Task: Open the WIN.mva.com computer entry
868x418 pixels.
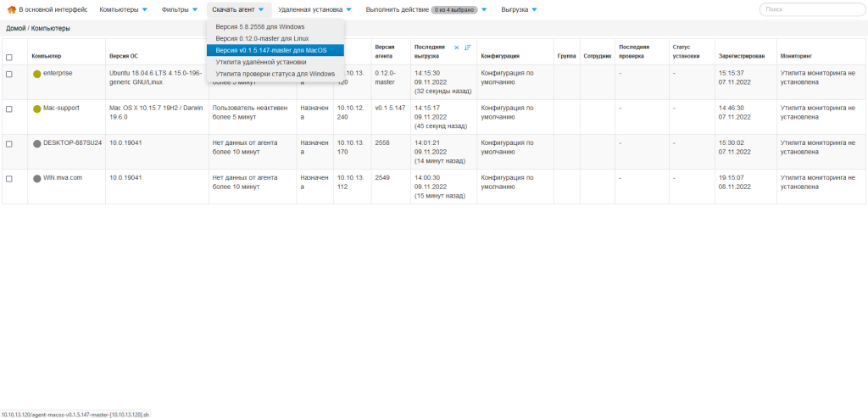Action: coord(63,178)
